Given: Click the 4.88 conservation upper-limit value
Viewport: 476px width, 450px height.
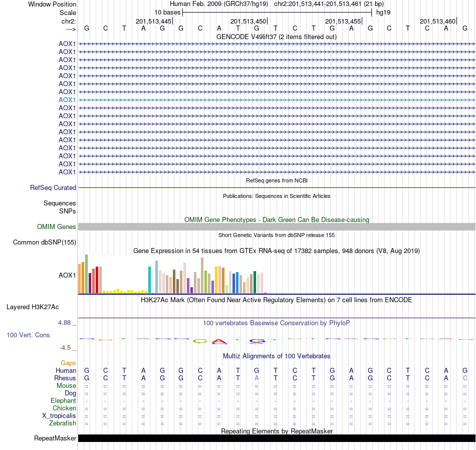Looking at the screenshot, I should pyautogui.click(x=64, y=323).
